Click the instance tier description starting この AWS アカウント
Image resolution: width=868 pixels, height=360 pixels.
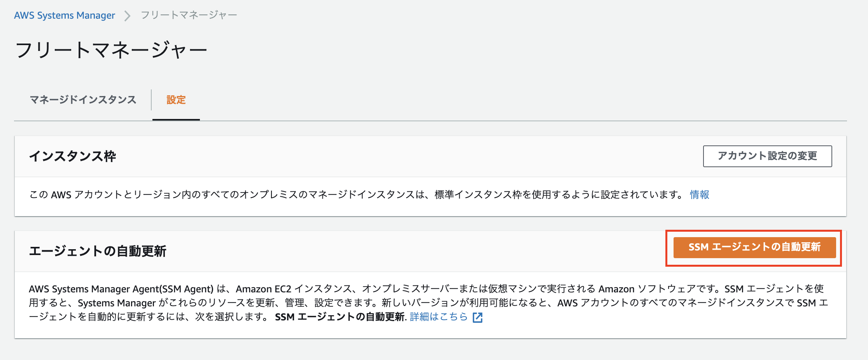356,194
